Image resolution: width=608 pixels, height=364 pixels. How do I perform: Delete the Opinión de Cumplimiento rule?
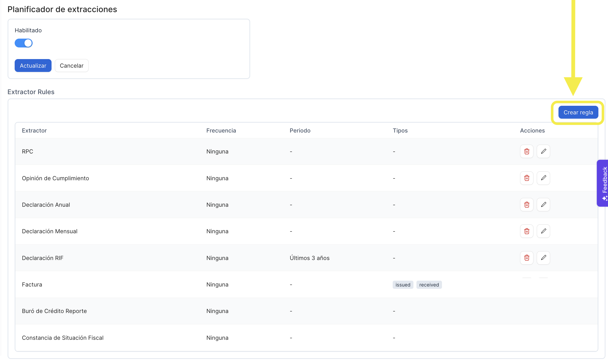(x=527, y=178)
